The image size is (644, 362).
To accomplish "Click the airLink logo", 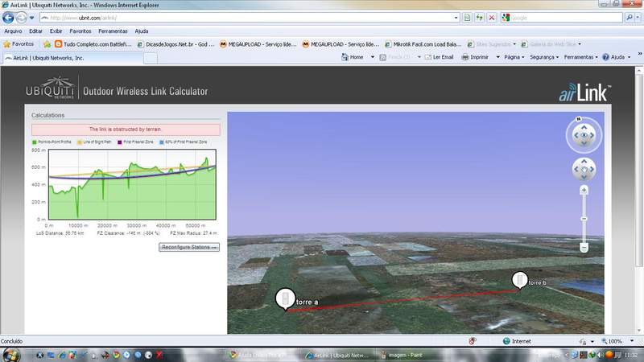I will click(x=585, y=92).
